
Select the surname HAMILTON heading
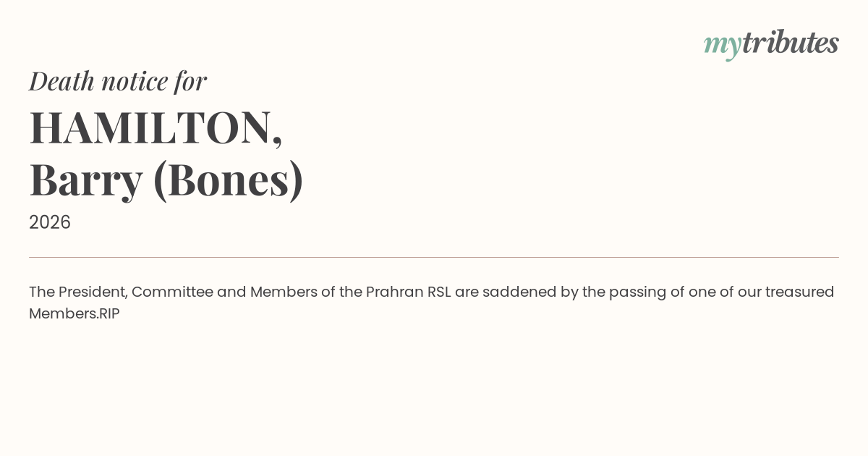pos(150,127)
